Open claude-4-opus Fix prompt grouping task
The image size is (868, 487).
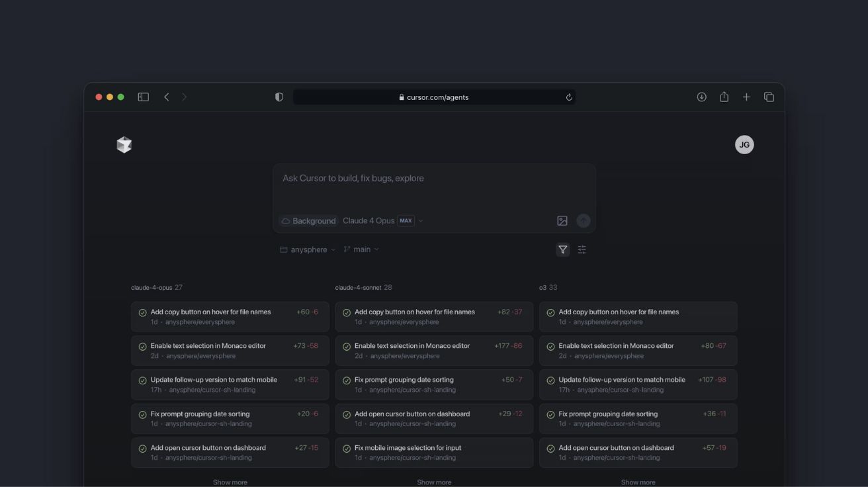(x=230, y=419)
